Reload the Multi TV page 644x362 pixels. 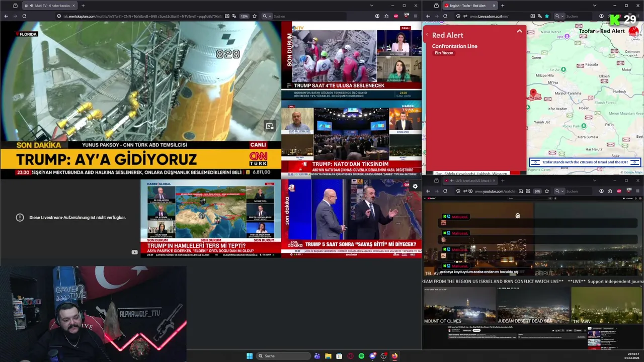pyautogui.click(x=24, y=16)
